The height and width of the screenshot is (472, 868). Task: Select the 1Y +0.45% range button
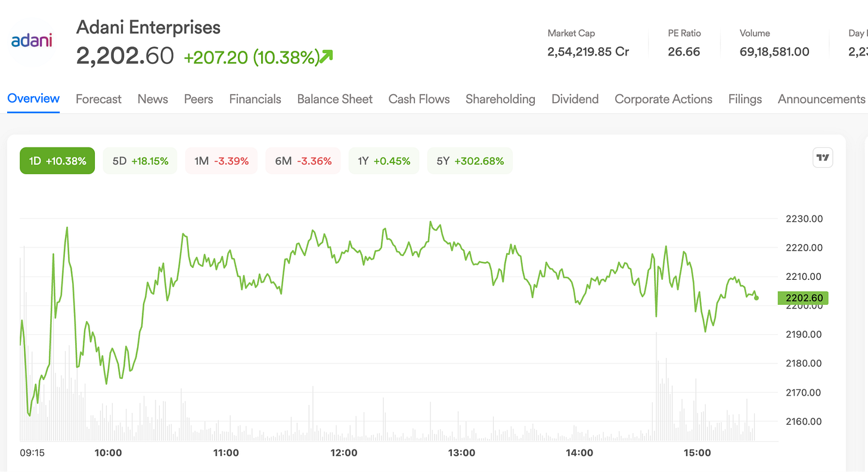point(384,161)
